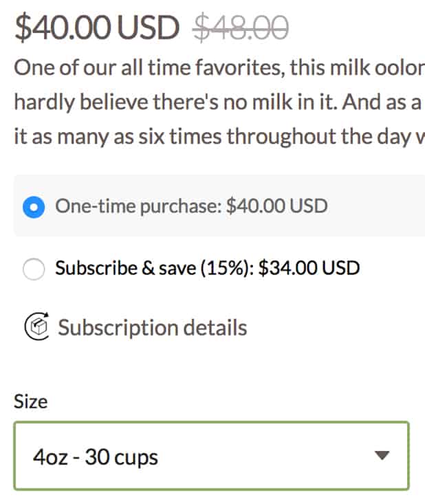Click the 'One-time purchase: $40.00 USD' label

tap(191, 206)
